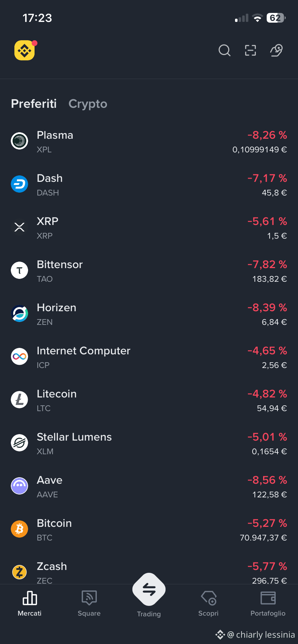Tap the Bitcoin coin logo
Screen dimensions: 298x644
(x=19, y=529)
